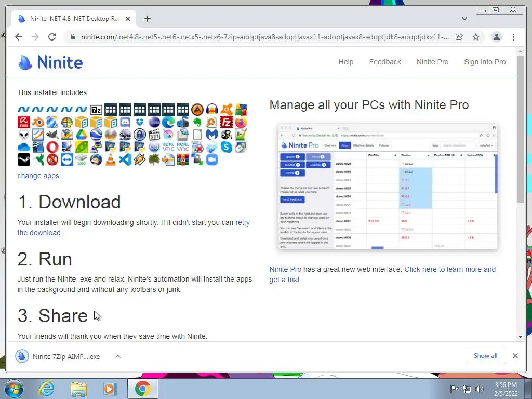Click Show all downloads
Image resolution: width=532 pixels, height=399 pixels.
click(486, 356)
